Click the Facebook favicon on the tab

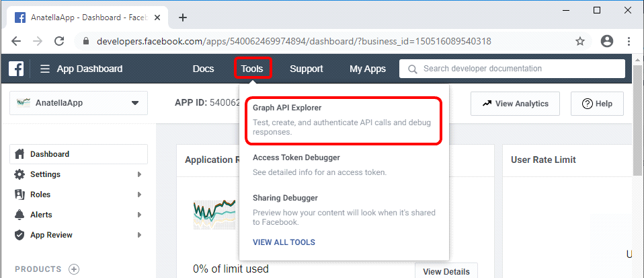(20, 18)
